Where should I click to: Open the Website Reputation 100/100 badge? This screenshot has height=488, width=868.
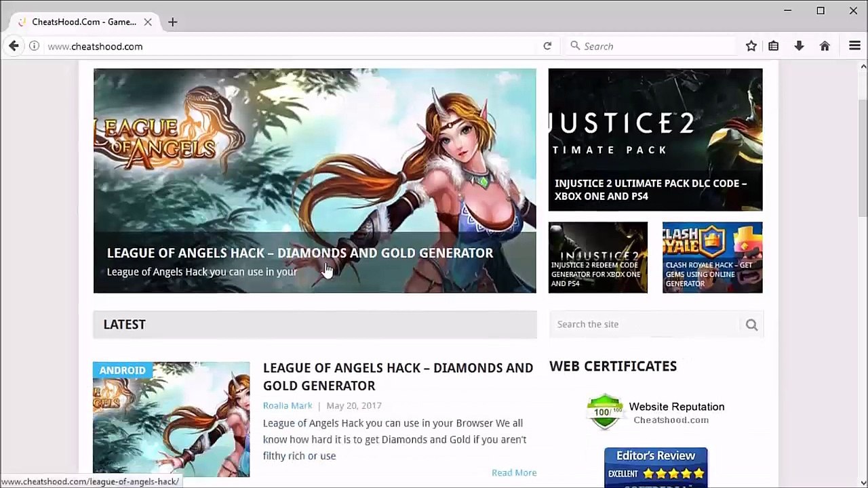click(656, 412)
